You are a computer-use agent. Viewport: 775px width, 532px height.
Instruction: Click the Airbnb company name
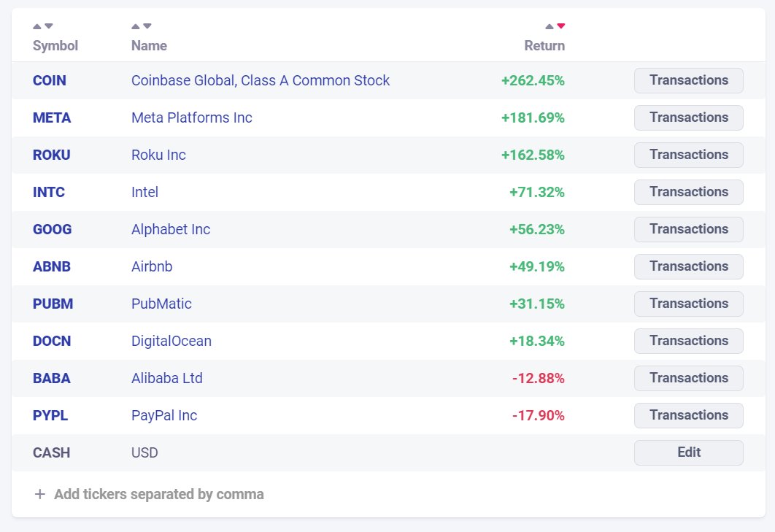click(x=152, y=266)
